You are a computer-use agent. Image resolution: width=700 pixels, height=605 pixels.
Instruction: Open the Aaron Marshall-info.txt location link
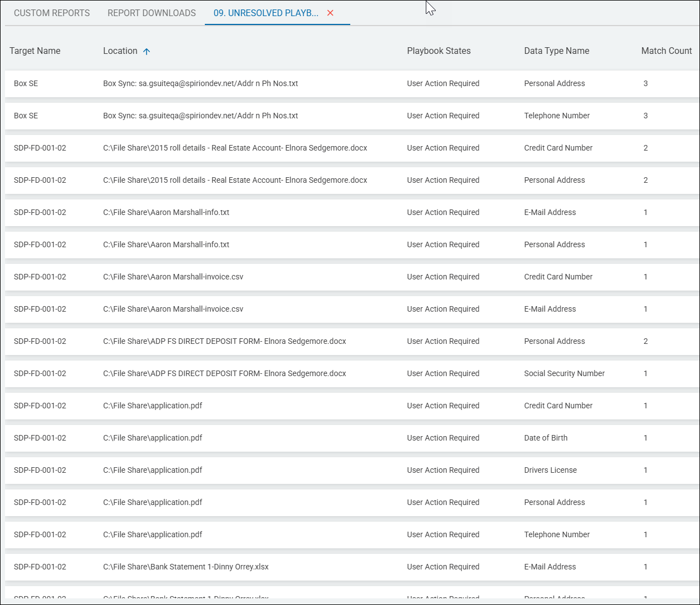point(167,212)
